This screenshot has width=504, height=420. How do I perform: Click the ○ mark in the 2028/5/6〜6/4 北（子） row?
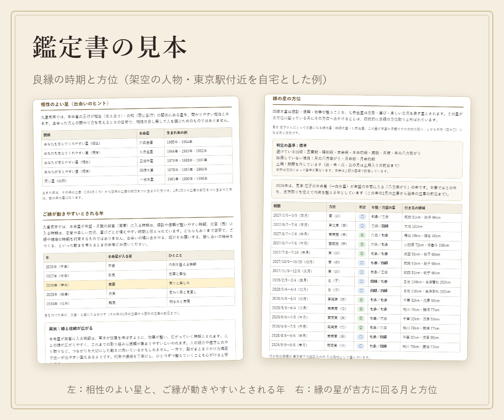click(x=361, y=291)
